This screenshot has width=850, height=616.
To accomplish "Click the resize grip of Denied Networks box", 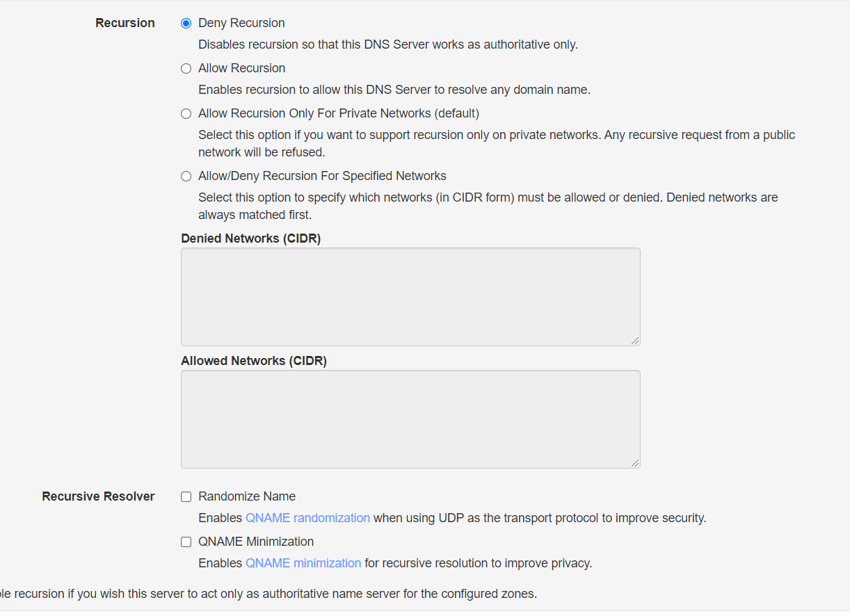I will click(636, 341).
